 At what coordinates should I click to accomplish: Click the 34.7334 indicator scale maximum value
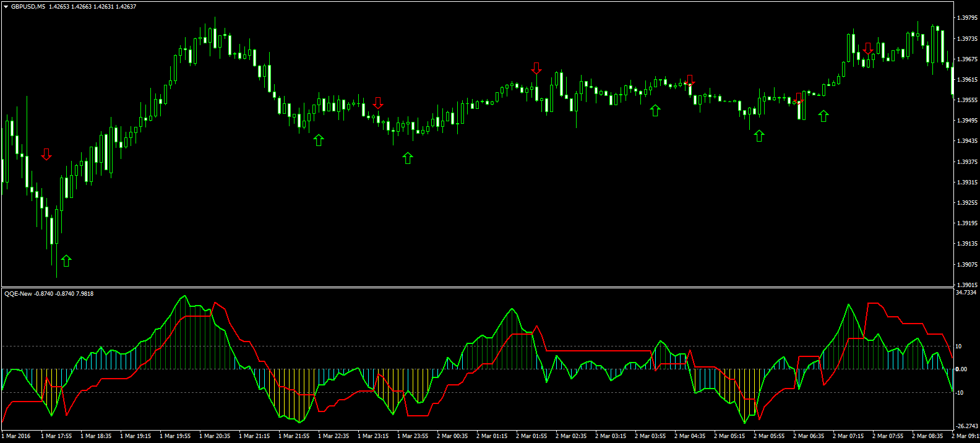(x=966, y=293)
